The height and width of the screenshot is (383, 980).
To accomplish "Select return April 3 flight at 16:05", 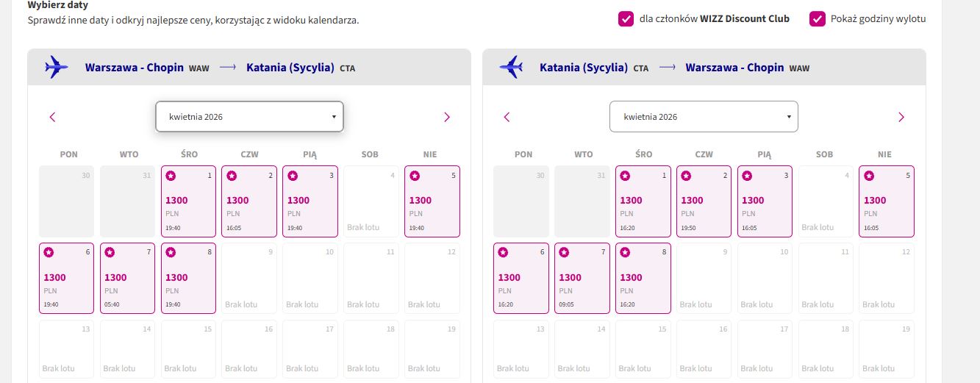I will (x=765, y=201).
